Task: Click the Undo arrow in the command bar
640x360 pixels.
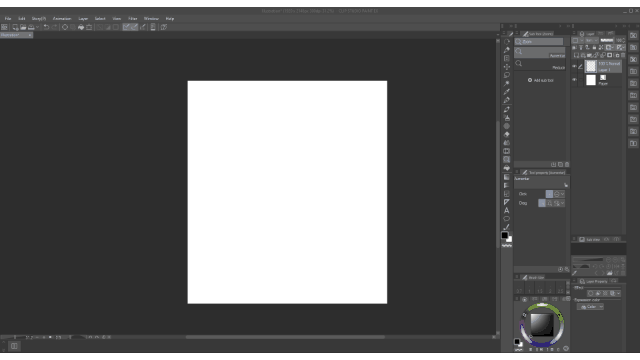Action: click(46, 27)
